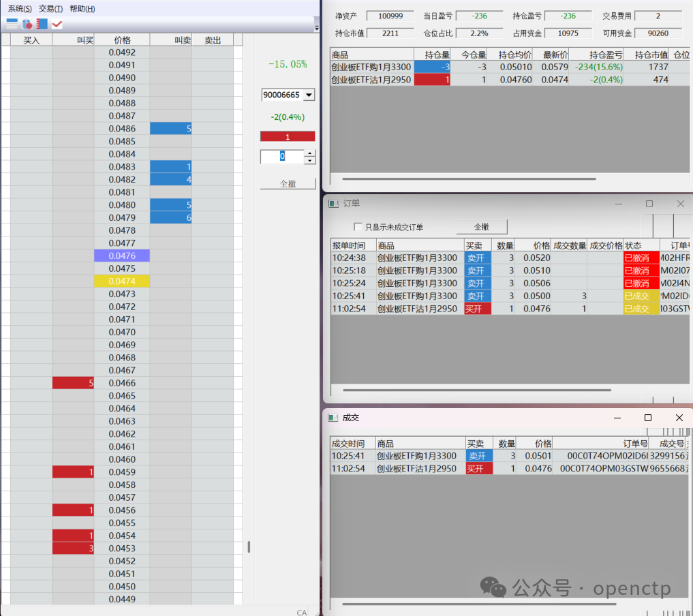The height and width of the screenshot is (616, 693).
Task: Click the 卖出 column header in ladder
Action: click(213, 40)
